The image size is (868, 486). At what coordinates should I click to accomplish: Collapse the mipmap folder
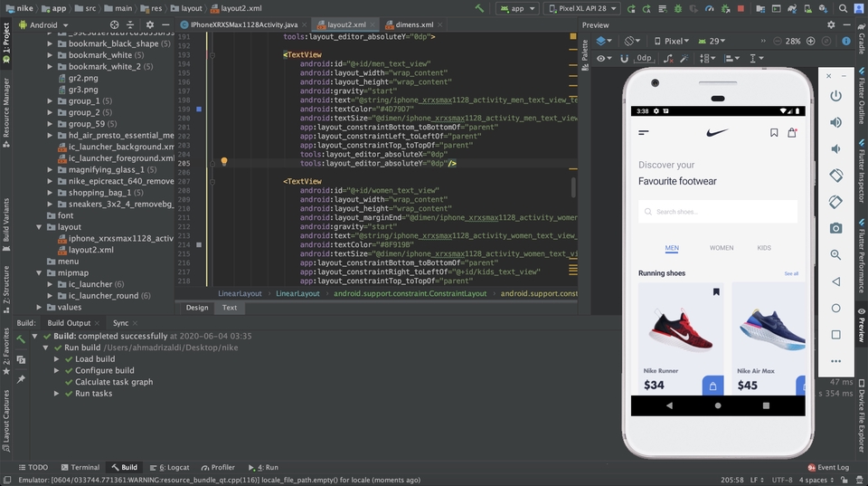[x=39, y=272]
